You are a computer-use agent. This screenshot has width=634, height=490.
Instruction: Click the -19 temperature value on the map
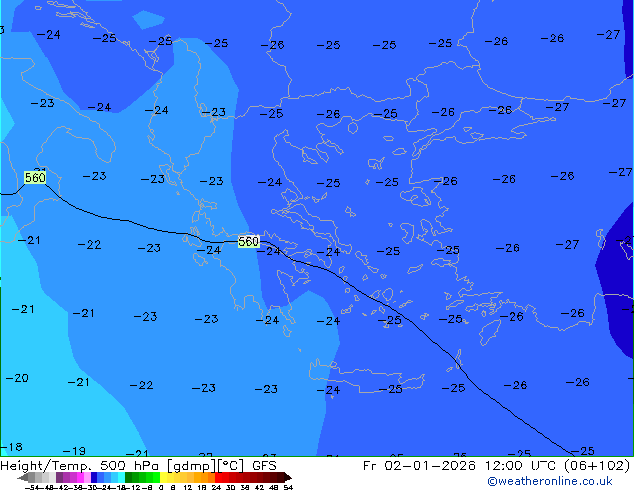coord(74,450)
